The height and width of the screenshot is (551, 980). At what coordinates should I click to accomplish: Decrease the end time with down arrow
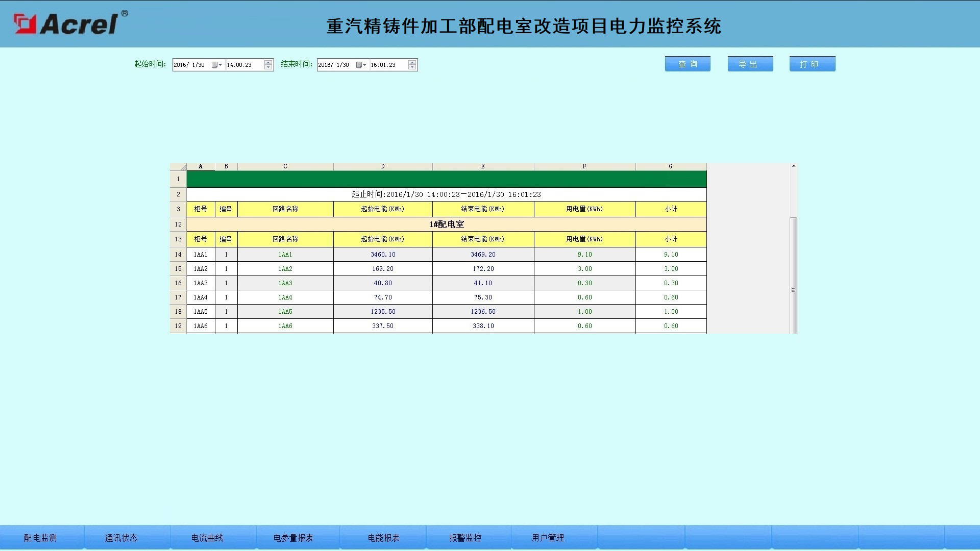pos(412,67)
